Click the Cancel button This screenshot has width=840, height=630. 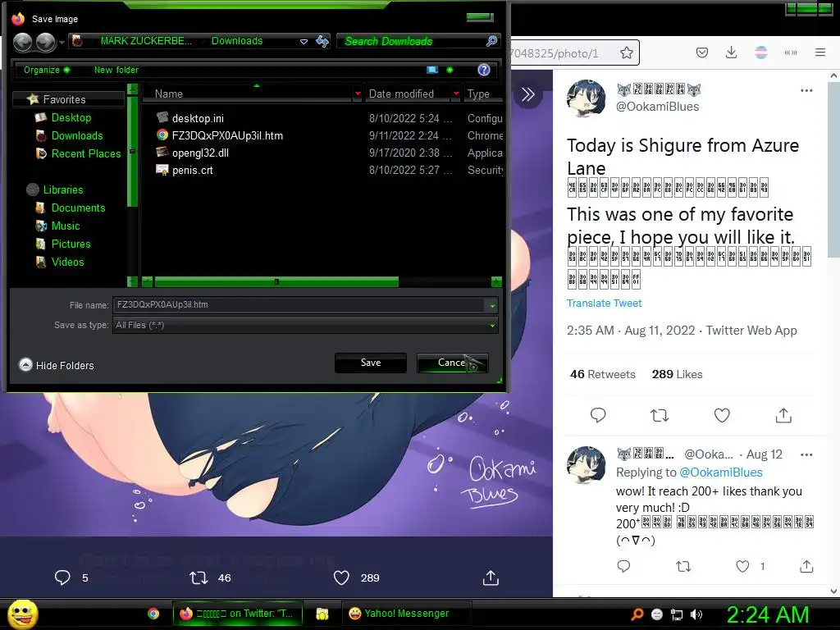[452, 363]
